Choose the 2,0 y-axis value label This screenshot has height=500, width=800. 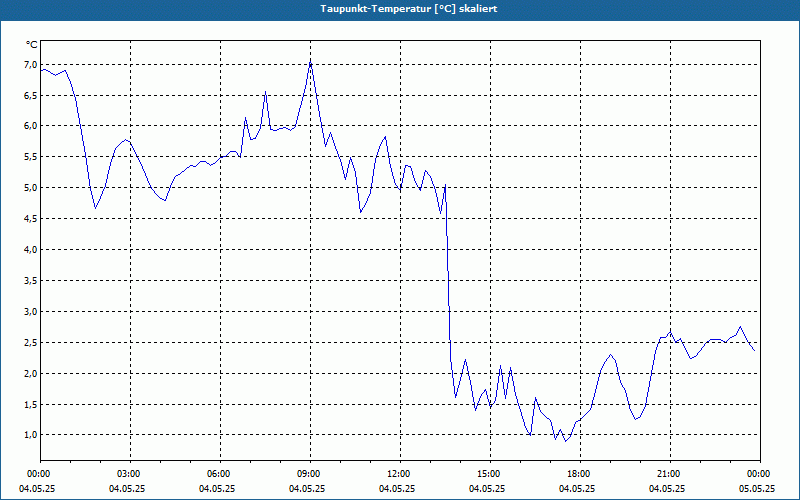pos(30,373)
